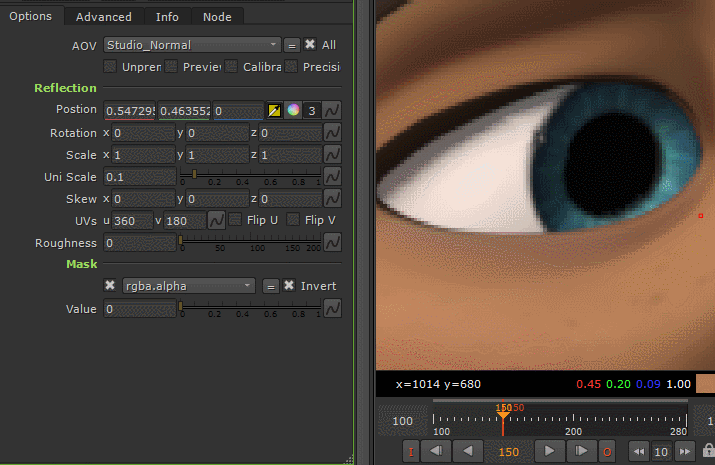The width and height of the screenshot is (715, 465).
Task: Toggle the All checkbox for AOV
Action: [310, 44]
